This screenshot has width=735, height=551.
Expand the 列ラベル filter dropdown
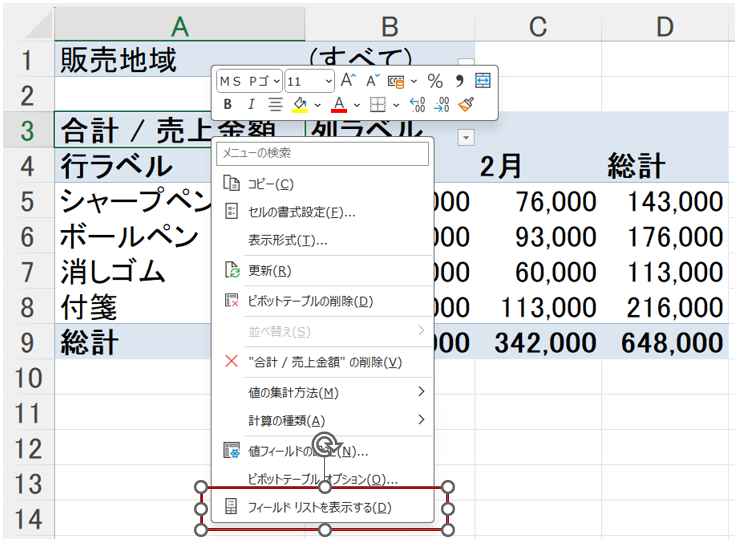coord(466,135)
